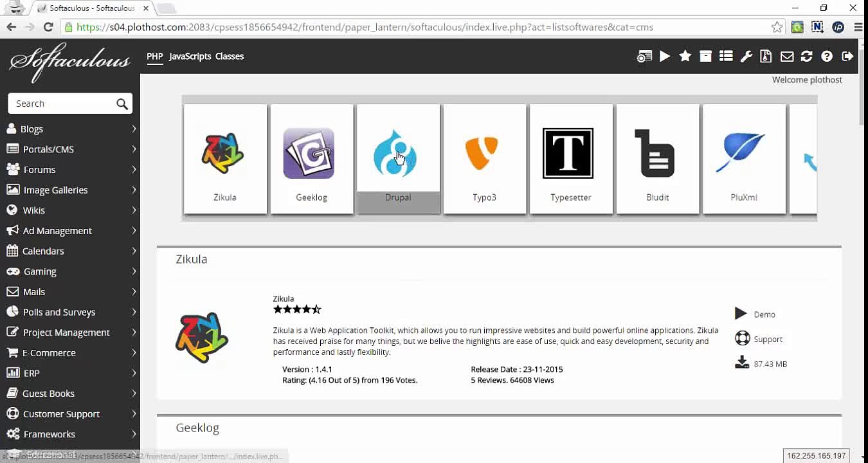Click the Demos play icon in top toolbar
This screenshot has height=463, width=868.
click(x=665, y=57)
